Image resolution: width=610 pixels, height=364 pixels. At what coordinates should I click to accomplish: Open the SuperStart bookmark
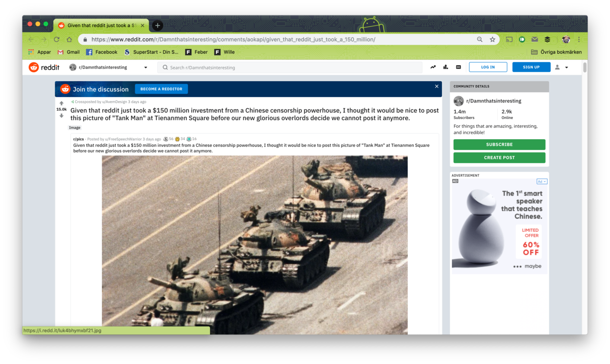point(151,52)
